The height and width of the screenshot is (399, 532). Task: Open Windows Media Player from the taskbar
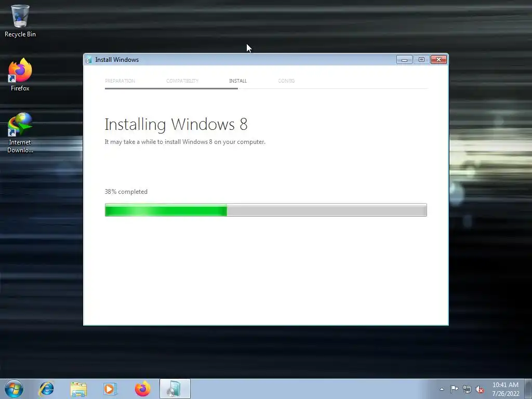tap(110, 389)
